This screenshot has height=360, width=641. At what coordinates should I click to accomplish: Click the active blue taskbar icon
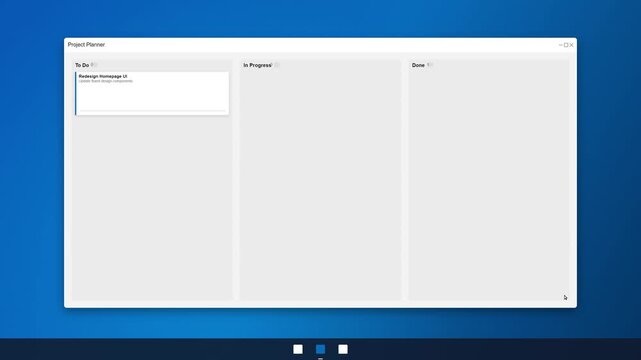point(320,349)
